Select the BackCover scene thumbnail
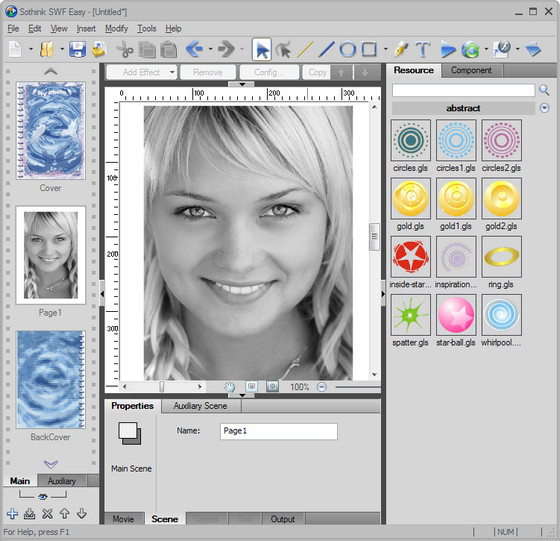The image size is (560, 541). coord(51,380)
